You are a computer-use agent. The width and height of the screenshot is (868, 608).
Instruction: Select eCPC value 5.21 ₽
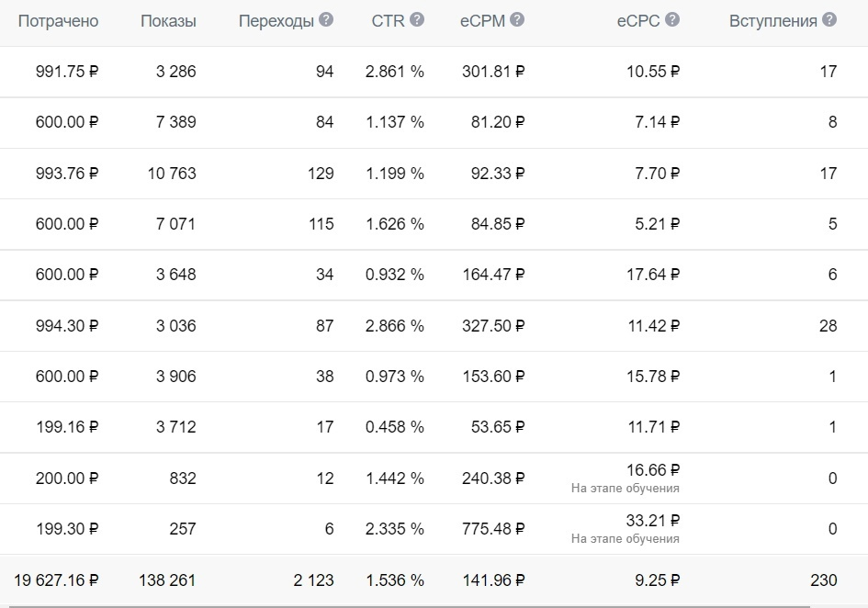[x=657, y=224]
